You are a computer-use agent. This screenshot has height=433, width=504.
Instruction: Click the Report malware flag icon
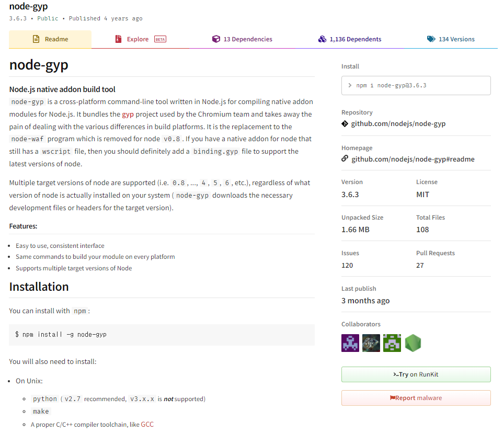pos(393,398)
